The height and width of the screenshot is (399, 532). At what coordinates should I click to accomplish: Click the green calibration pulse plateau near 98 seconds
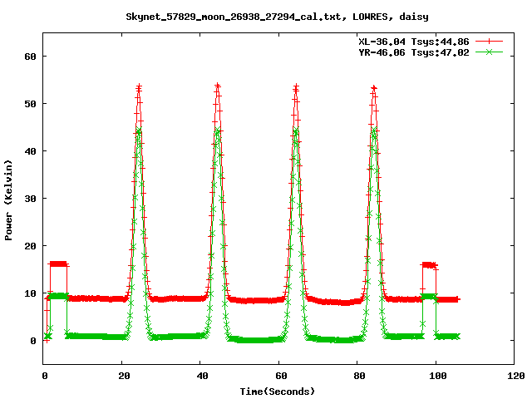(x=429, y=297)
